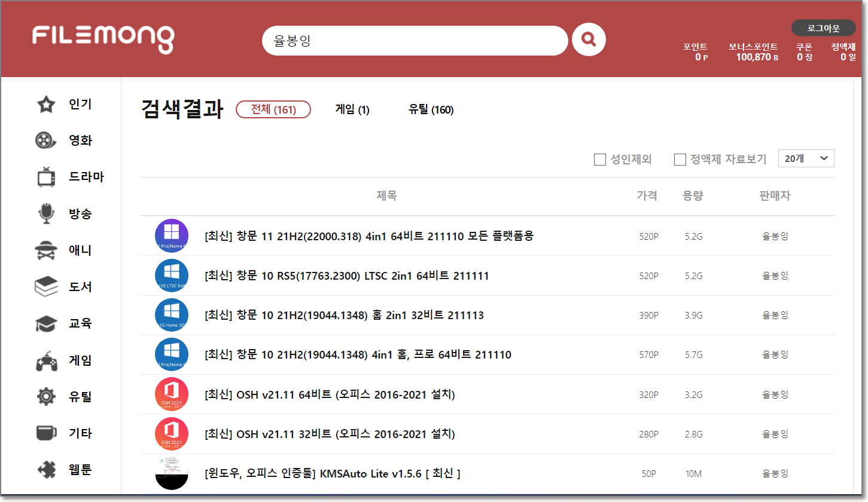The height and width of the screenshot is (502, 868).
Task: Enable the 성인제외 checkbox
Action: (x=600, y=160)
